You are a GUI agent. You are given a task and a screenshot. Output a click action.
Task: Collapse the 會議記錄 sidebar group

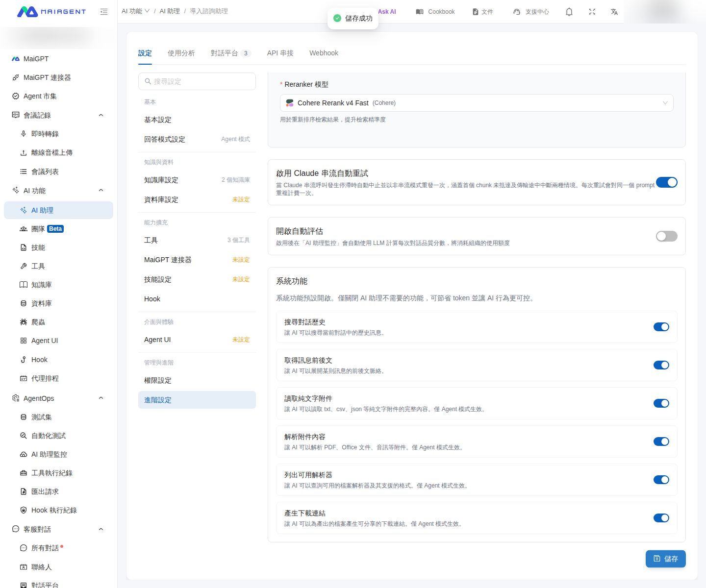101,115
